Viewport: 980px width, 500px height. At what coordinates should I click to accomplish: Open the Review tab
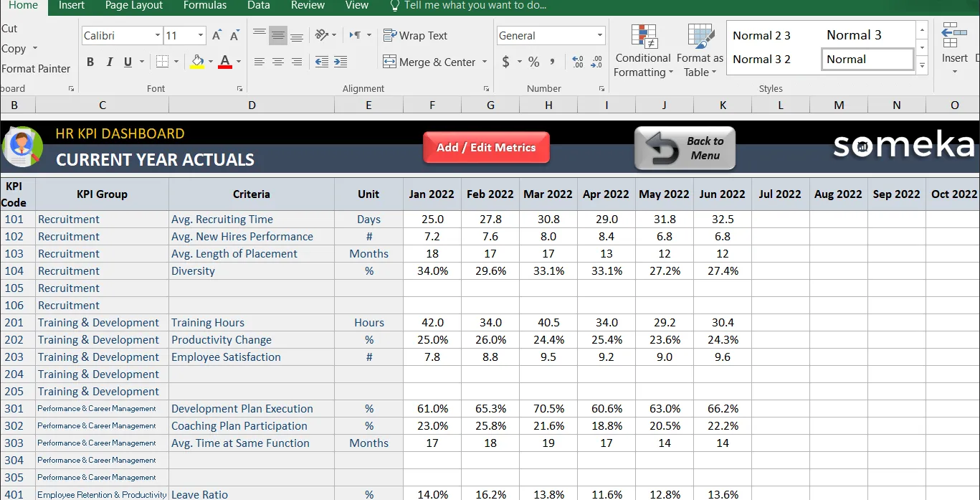click(x=308, y=6)
